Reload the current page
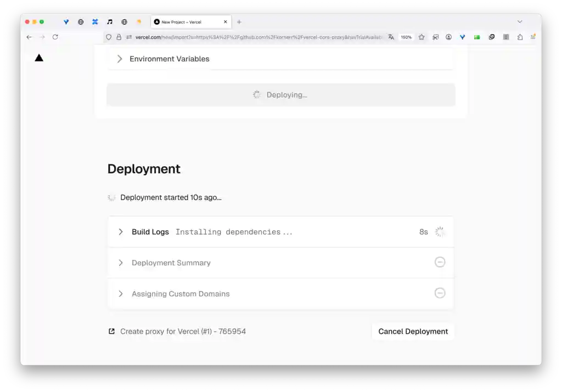Image resolution: width=562 pixels, height=392 pixels. pyautogui.click(x=55, y=37)
